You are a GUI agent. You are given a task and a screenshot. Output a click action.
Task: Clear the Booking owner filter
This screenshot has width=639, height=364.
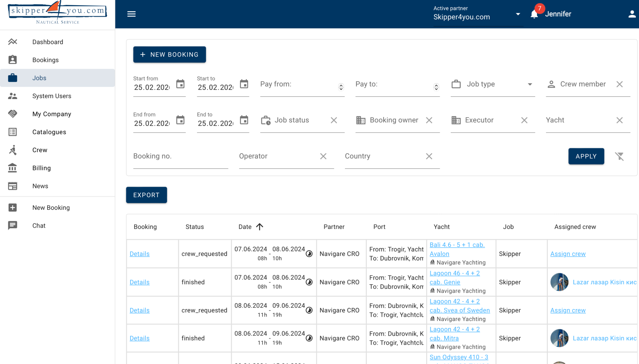pyautogui.click(x=429, y=120)
